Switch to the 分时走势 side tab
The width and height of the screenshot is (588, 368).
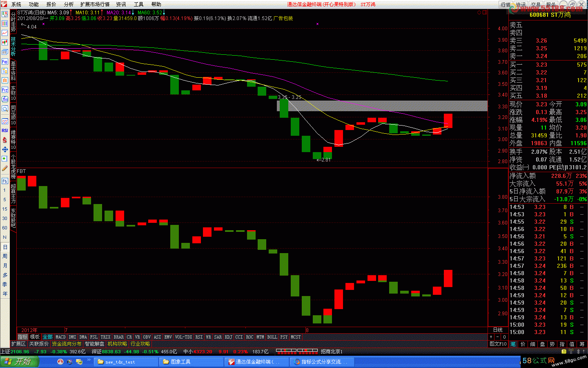(13, 22)
